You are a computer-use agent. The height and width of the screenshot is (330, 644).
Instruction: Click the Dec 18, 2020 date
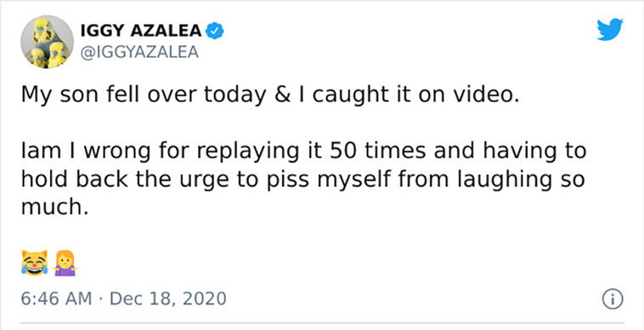click(168, 299)
